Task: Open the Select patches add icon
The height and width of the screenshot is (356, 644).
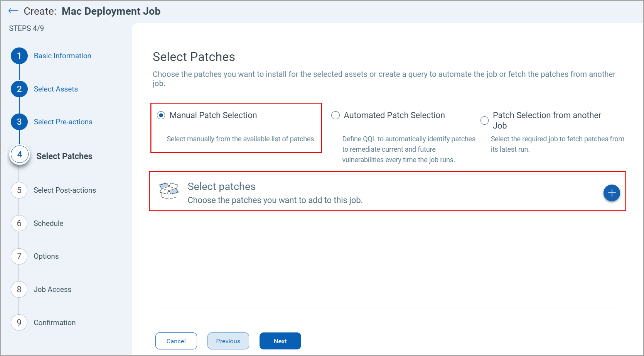Action: click(611, 193)
